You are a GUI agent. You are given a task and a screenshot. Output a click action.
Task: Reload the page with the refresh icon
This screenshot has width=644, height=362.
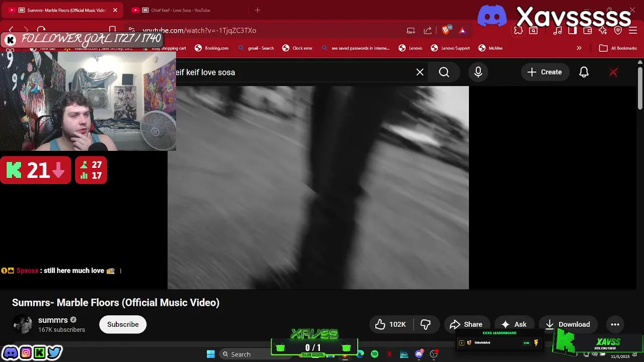coord(41,30)
